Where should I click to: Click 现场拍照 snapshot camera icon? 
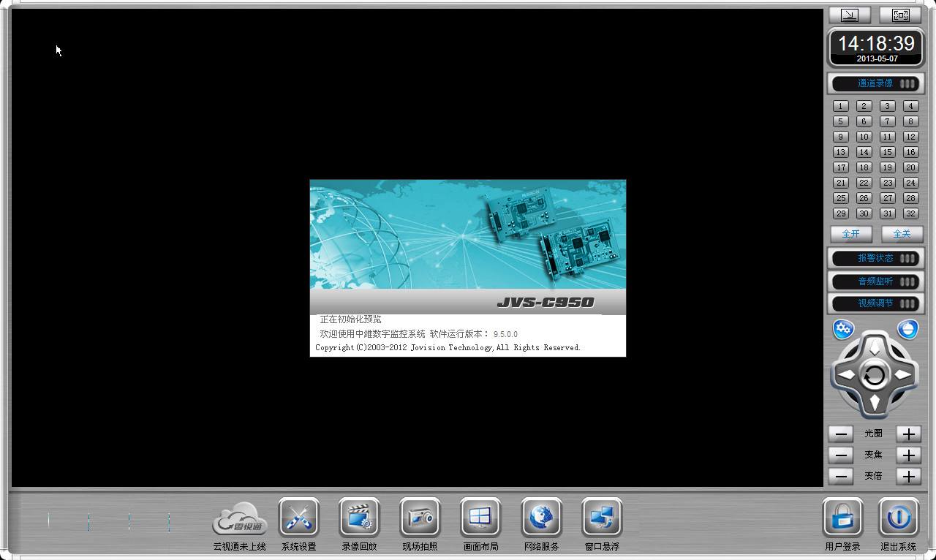420,518
